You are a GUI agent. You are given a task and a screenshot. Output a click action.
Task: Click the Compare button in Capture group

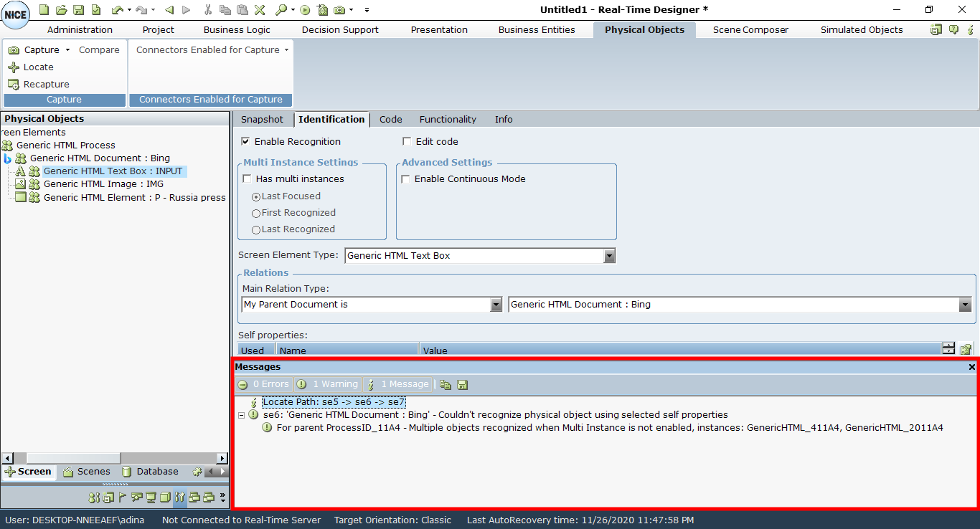tap(99, 49)
